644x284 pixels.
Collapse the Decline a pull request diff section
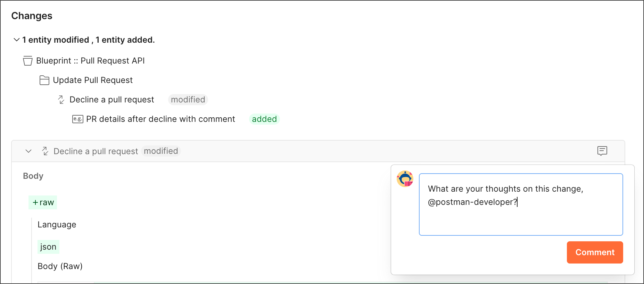pos(28,151)
